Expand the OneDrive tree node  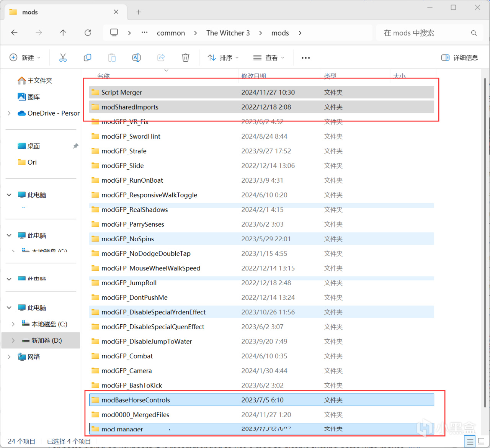click(x=9, y=113)
